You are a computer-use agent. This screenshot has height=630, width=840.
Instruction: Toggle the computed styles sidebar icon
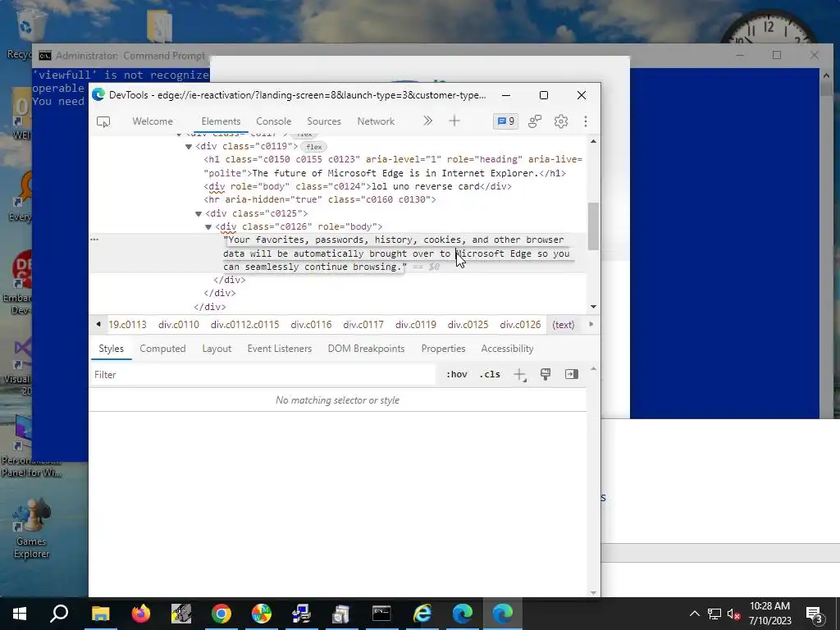[x=572, y=374]
